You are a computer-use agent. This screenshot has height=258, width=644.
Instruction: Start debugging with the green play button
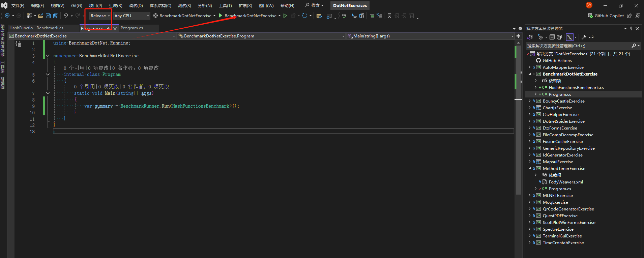click(x=221, y=16)
